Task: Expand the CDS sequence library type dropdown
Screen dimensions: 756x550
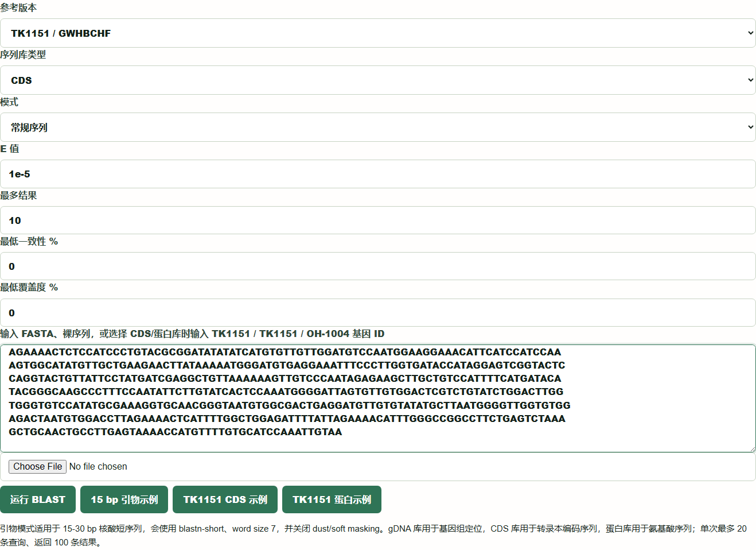Action: [x=378, y=80]
